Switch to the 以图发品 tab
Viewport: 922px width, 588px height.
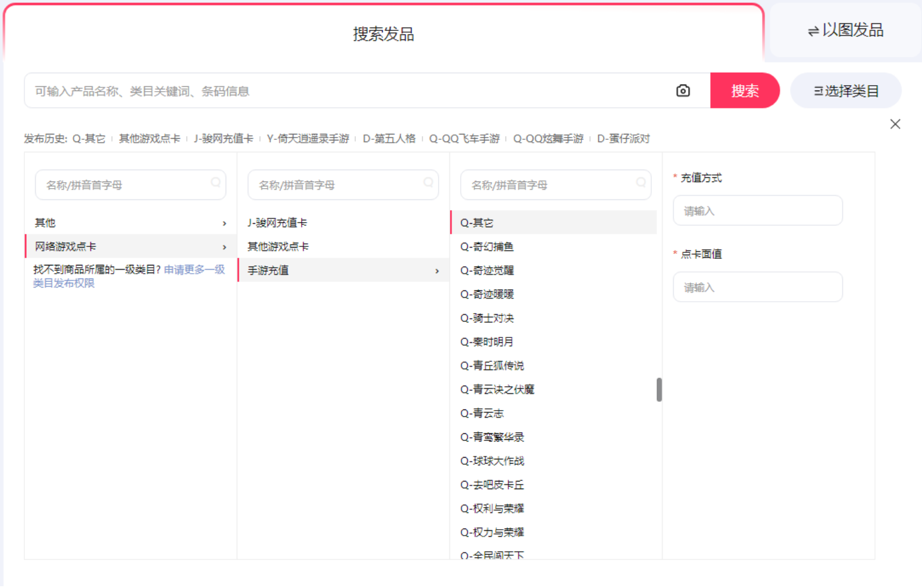pyautogui.click(x=845, y=30)
